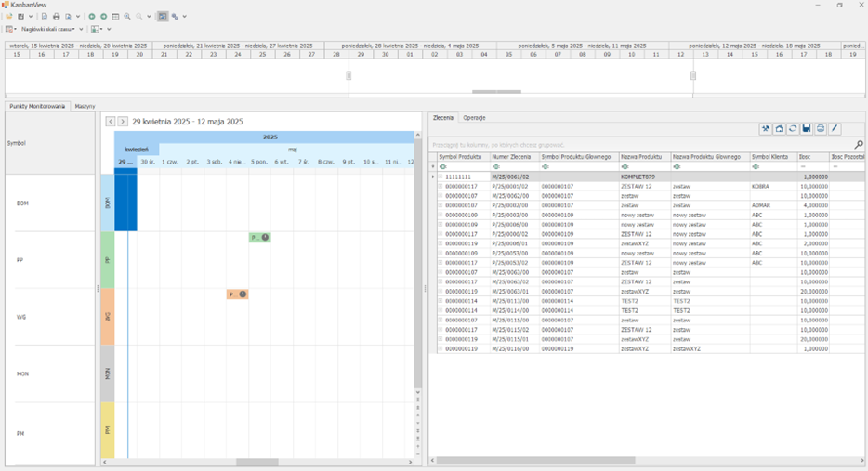Expand overflow arrow after zoom icons

pyautogui.click(x=149, y=17)
